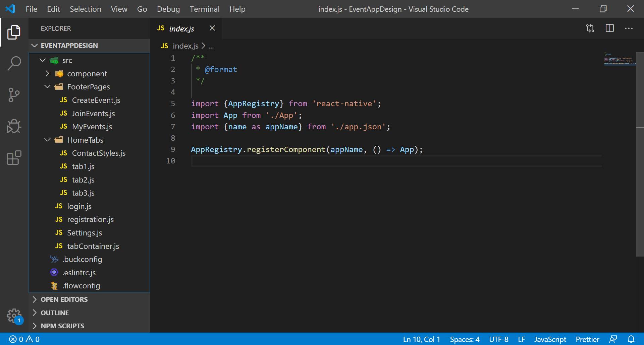Click the errors and warnings status indicator
Image resolution: width=644 pixels, height=345 pixels.
[24, 339]
